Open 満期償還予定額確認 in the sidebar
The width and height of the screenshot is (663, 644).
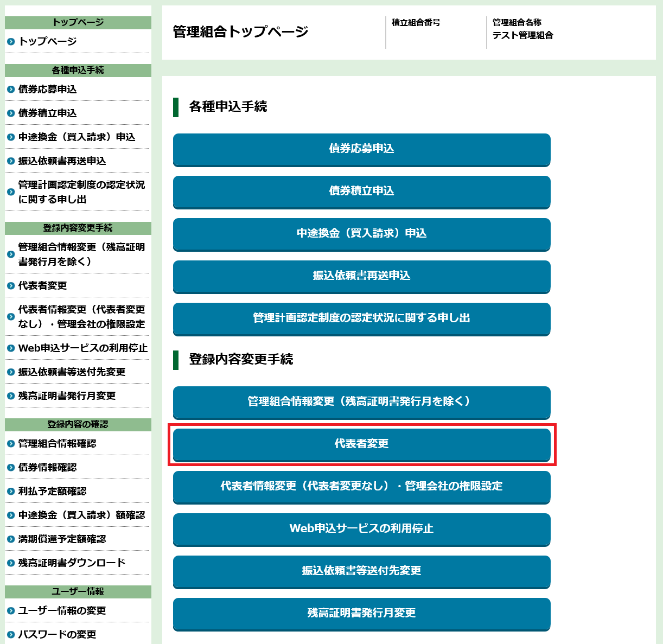(x=62, y=539)
